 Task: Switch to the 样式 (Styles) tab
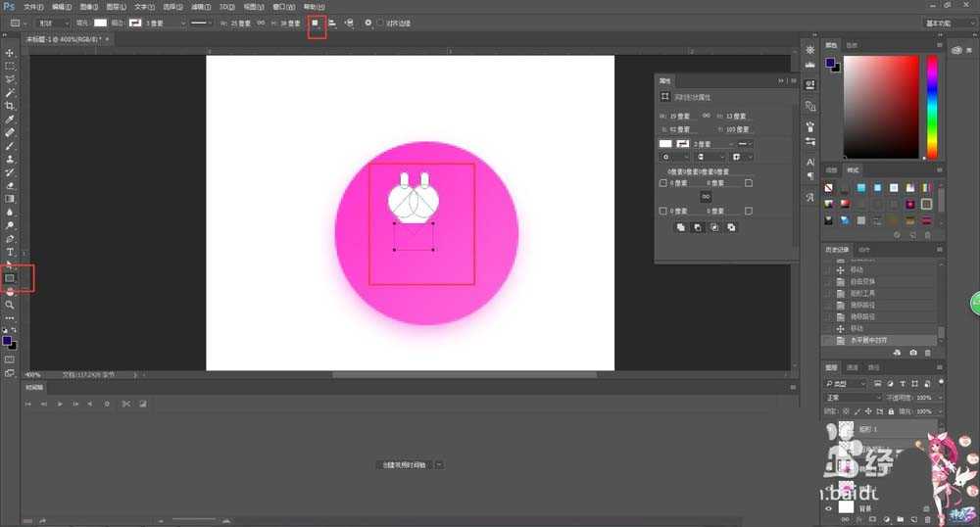(x=851, y=170)
